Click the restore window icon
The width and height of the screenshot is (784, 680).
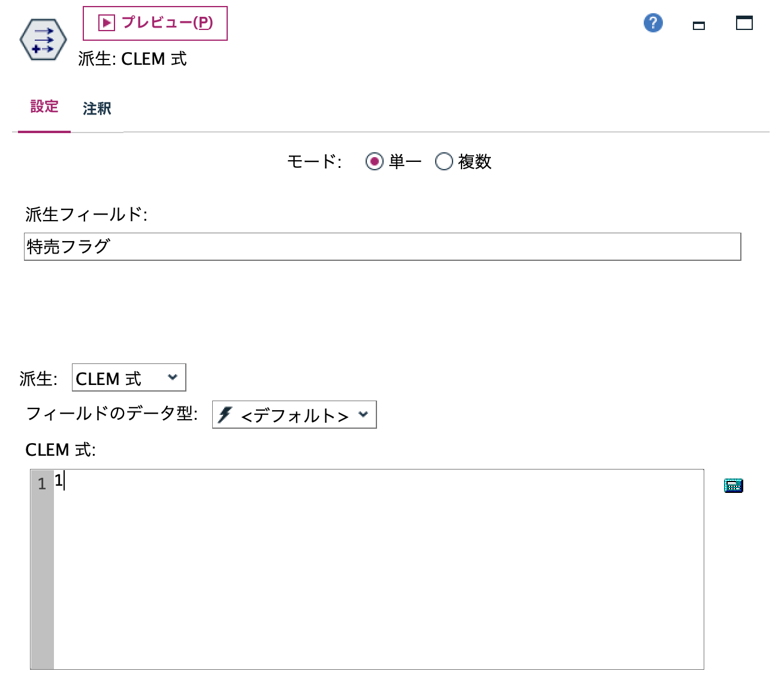click(x=744, y=23)
